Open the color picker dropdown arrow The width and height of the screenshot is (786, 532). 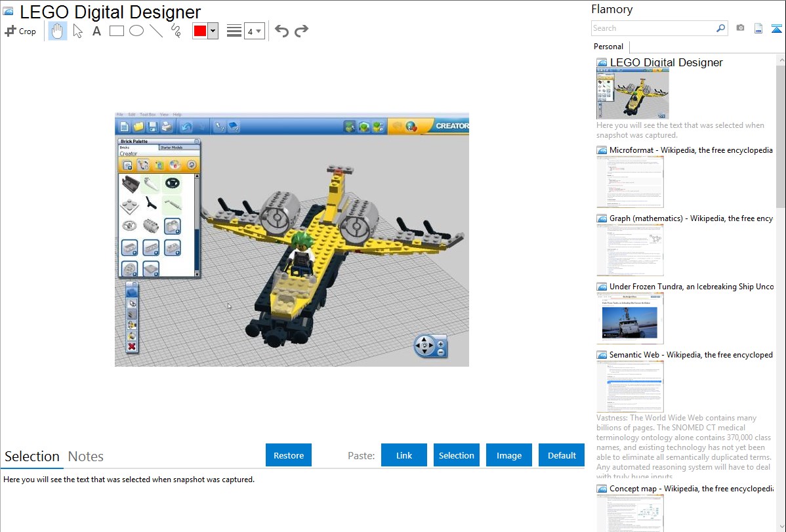[x=213, y=31]
